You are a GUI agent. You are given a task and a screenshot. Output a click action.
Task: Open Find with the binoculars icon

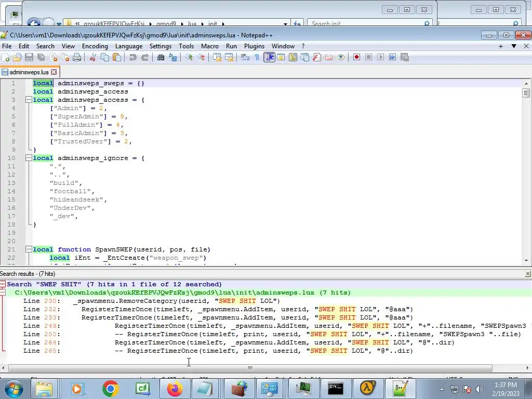(161, 57)
